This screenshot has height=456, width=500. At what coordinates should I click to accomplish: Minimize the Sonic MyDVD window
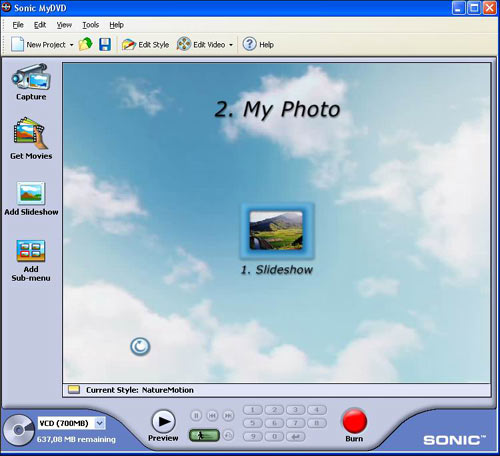point(459,8)
